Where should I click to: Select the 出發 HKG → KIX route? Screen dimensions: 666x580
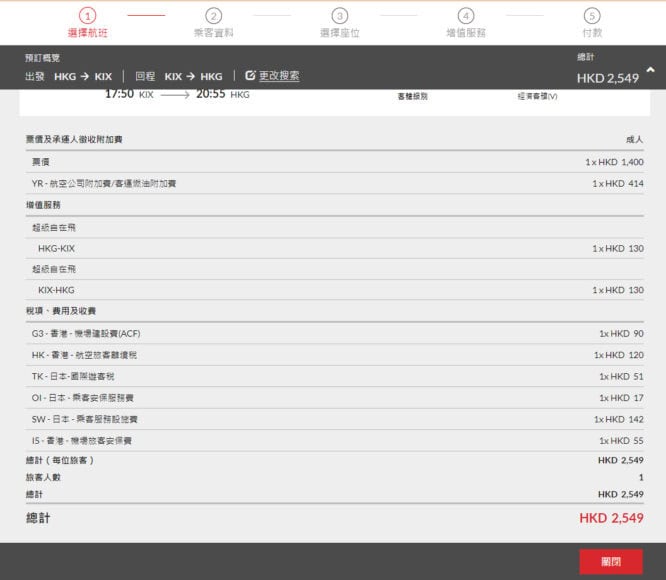pyautogui.click(x=68, y=76)
